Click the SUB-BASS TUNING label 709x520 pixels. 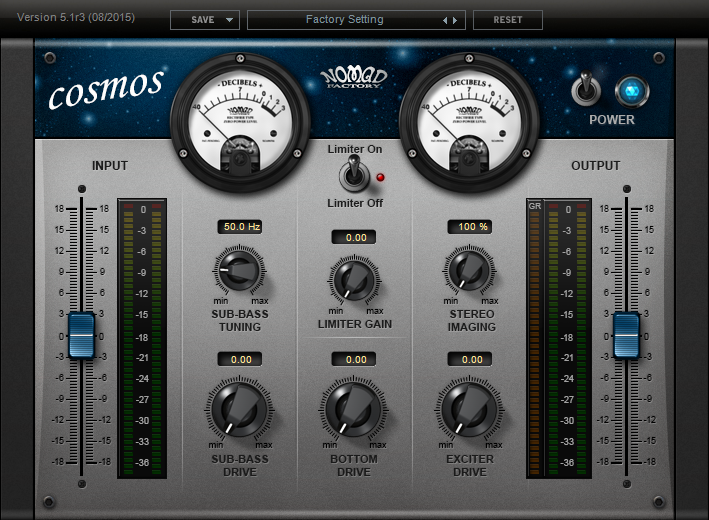(240, 320)
